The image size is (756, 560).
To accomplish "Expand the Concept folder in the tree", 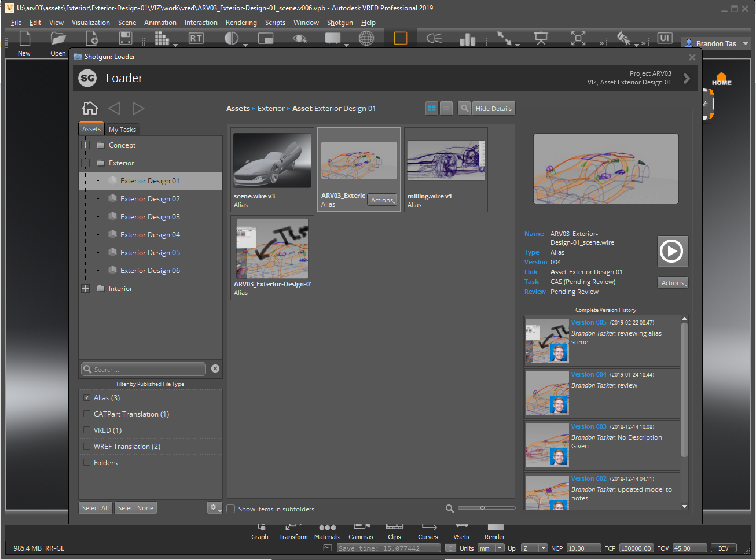I will (86, 145).
